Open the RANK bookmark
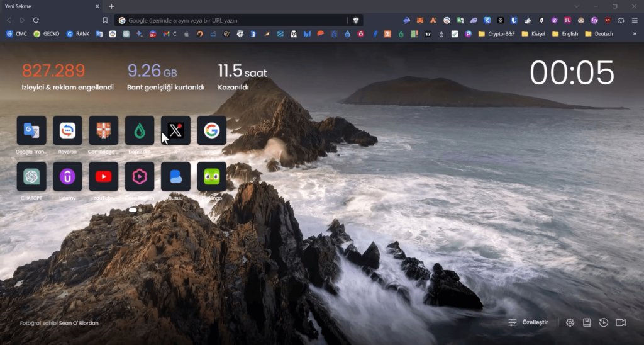 point(78,34)
